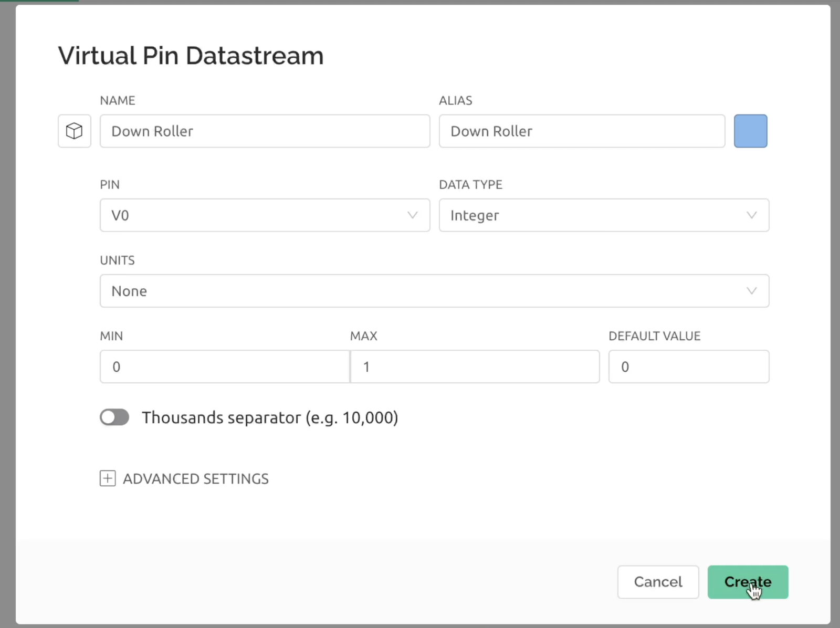Expand the ADVANCED SETTINGS section label

click(196, 479)
